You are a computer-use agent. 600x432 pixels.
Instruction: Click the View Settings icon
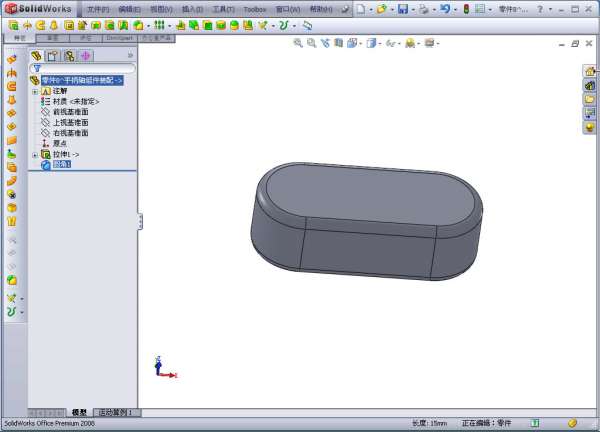click(x=432, y=43)
